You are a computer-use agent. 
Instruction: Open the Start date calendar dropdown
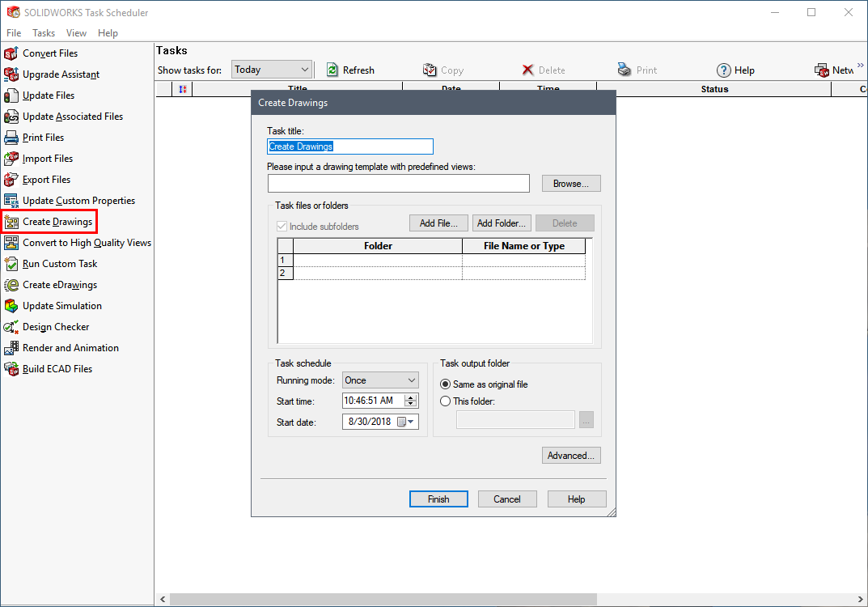point(406,422)
